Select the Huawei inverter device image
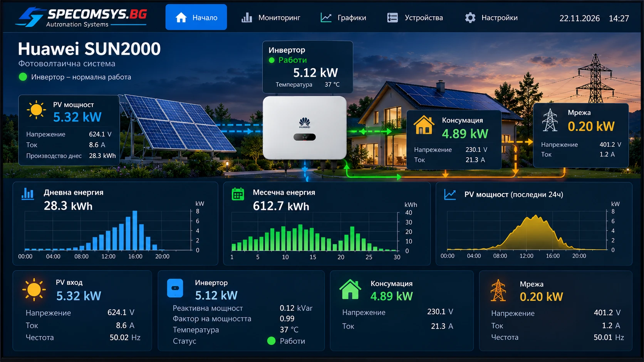Screen dimensions: 644x362 304,128
